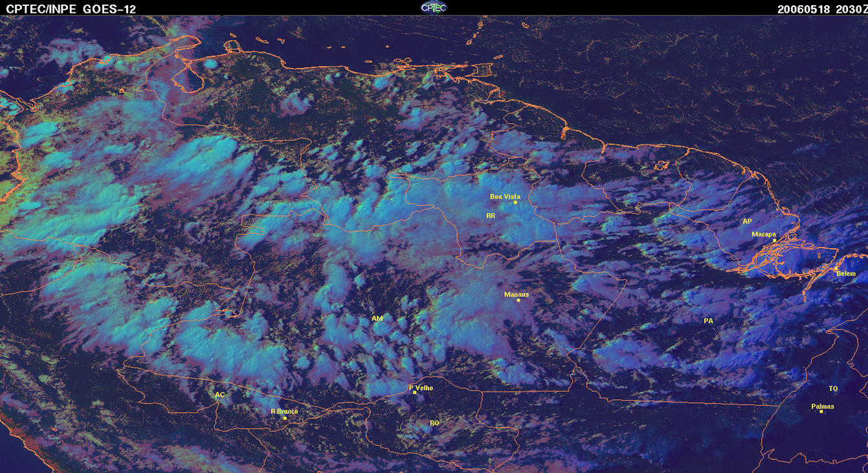Image resolution: width=868 pixels, height=473 pixels.
Task: Click the RO state label
Action: coord(435,422)
